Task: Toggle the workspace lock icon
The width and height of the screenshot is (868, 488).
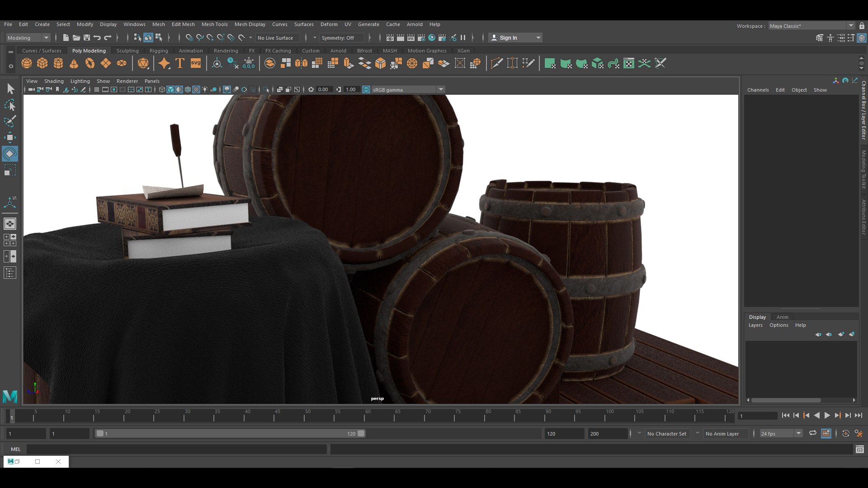Action: (x=862, y=26)
